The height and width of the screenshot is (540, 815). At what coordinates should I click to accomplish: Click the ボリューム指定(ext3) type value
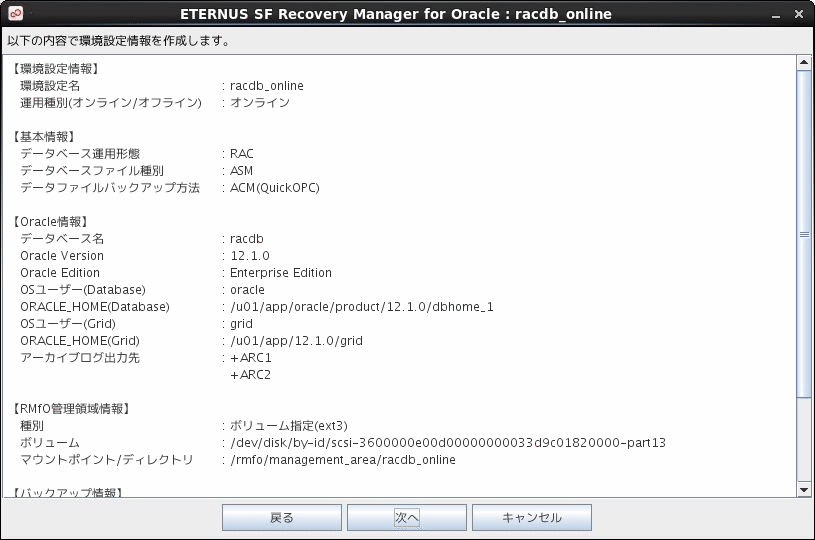[x=288, y=426]
